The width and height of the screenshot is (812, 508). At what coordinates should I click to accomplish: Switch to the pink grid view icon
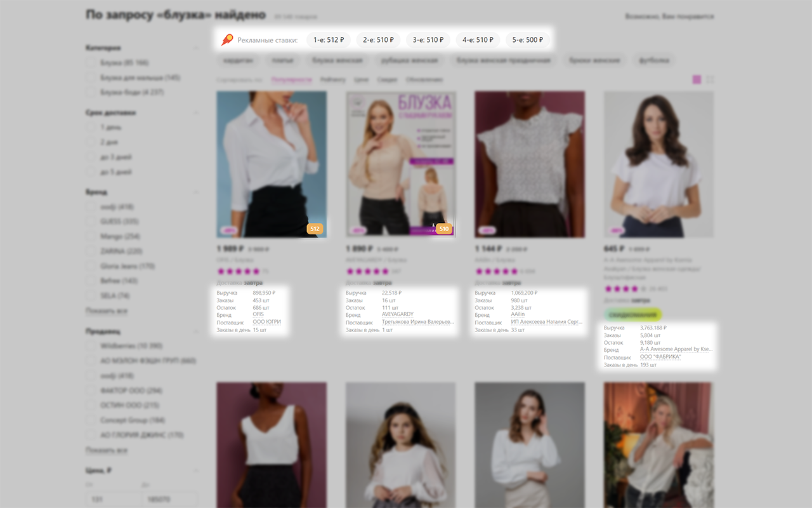pyautogui.click(x=697, y=79)
